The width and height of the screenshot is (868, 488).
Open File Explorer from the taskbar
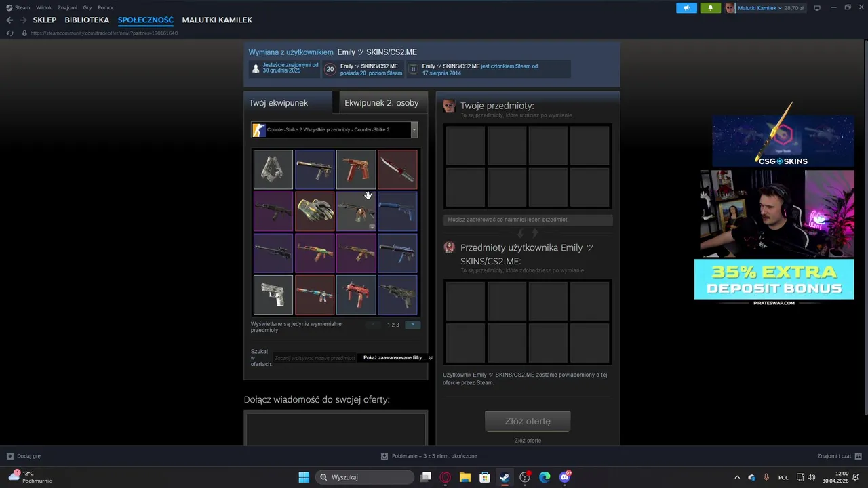465,477
